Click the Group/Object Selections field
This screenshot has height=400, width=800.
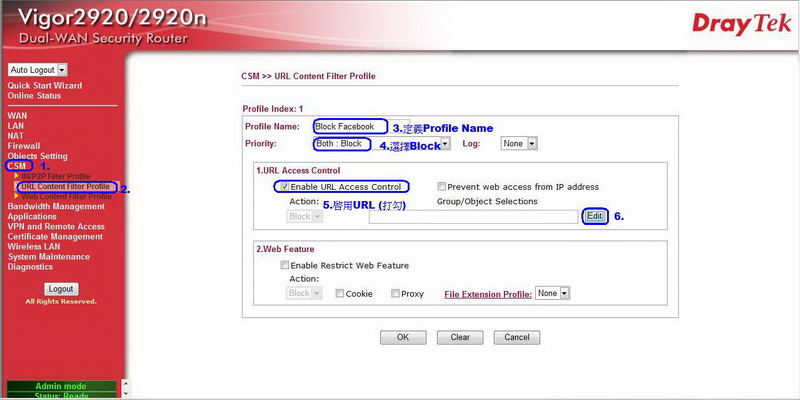pos(473,216)
